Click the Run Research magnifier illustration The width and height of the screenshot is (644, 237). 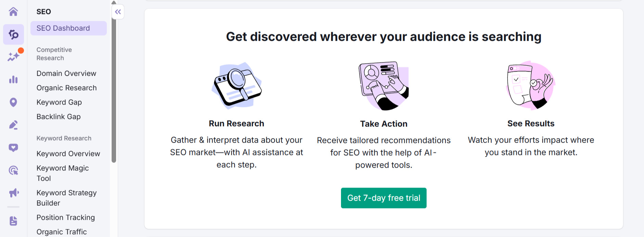(x=237, y=86)
